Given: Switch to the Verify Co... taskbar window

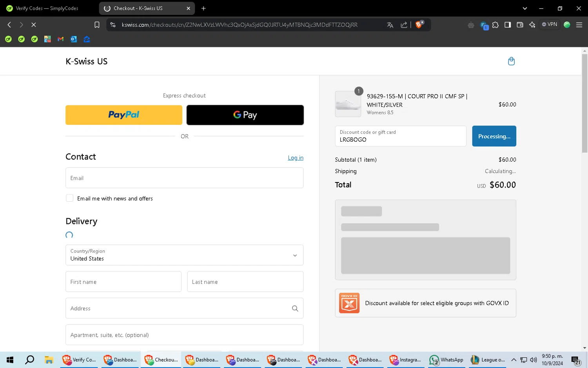Looking at the screenshot, I should [x=79, y=360].
